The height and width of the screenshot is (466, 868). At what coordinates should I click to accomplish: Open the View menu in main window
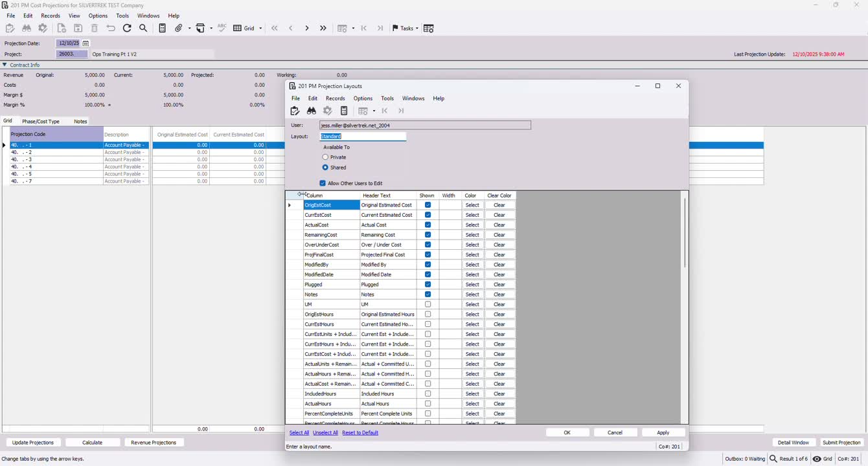point(74,16)
